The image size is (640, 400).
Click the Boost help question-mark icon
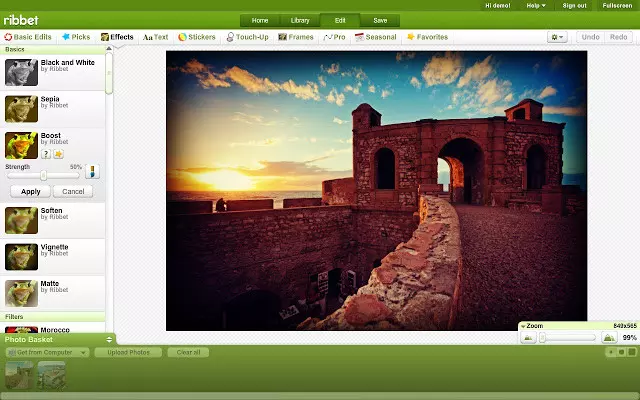(x=45, y=153)
